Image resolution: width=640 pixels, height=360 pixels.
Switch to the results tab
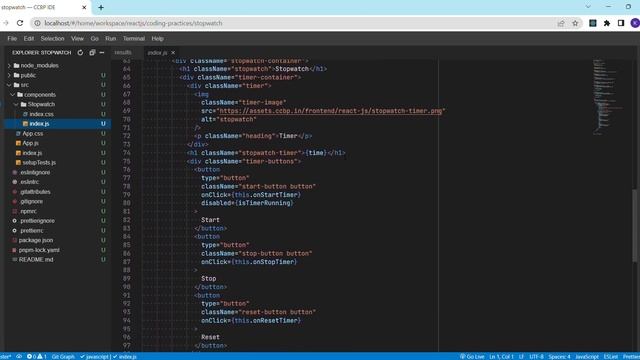coord(123,53)
